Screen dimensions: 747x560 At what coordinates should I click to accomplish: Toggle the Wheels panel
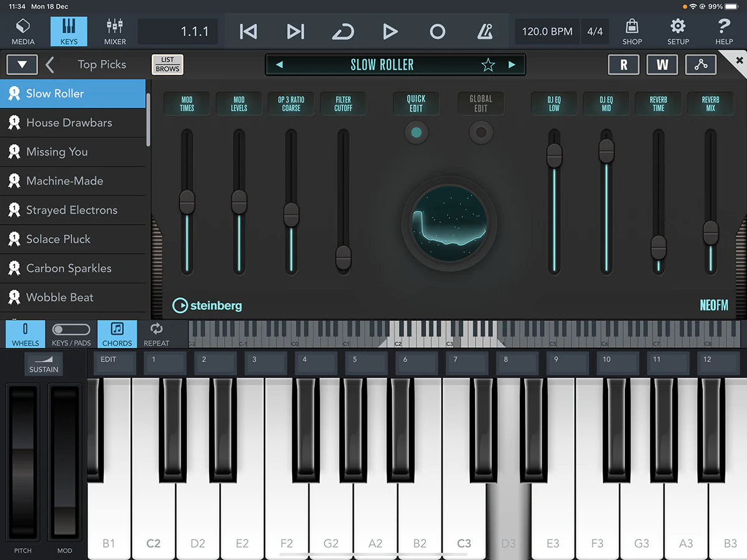coord(26,334)
